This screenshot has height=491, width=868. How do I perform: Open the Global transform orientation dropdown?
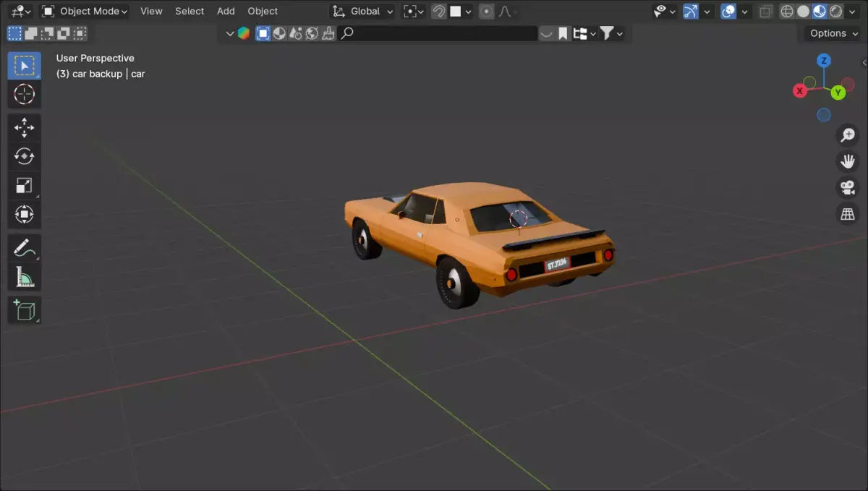(363, 12)
